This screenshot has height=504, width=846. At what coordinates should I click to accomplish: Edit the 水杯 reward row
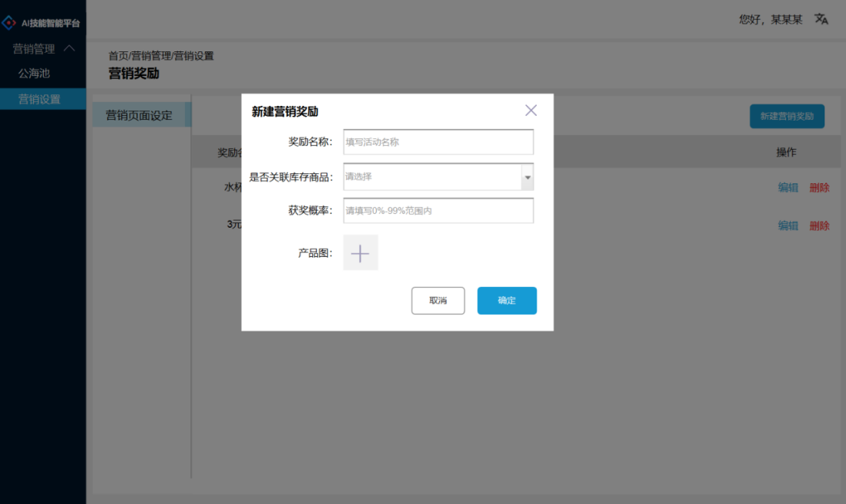point(788,186)
